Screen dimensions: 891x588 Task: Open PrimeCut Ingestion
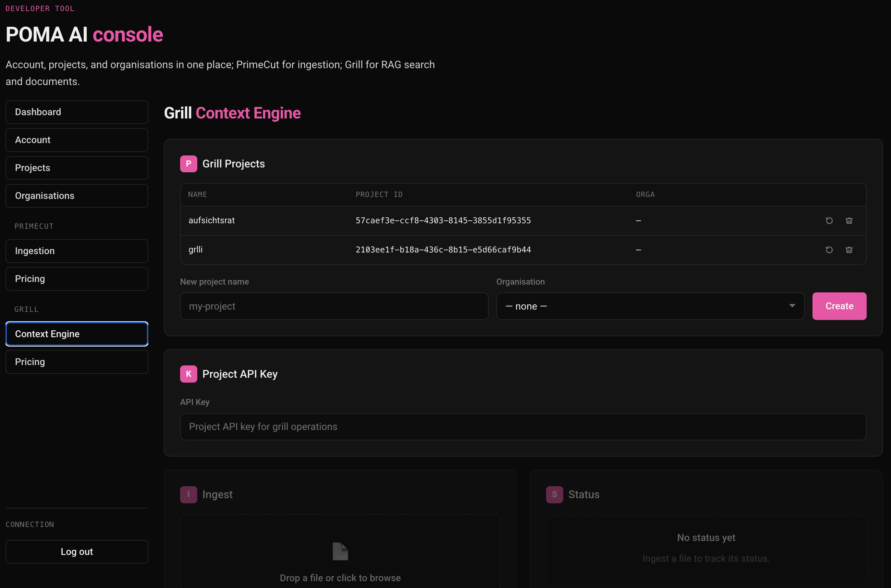(x=77, y=251)
